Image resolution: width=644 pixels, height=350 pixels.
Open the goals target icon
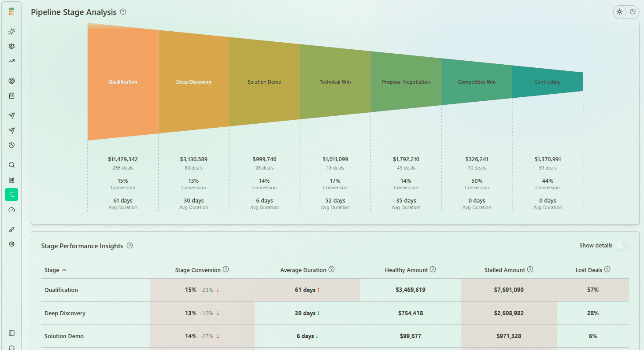tap(11, 81)
